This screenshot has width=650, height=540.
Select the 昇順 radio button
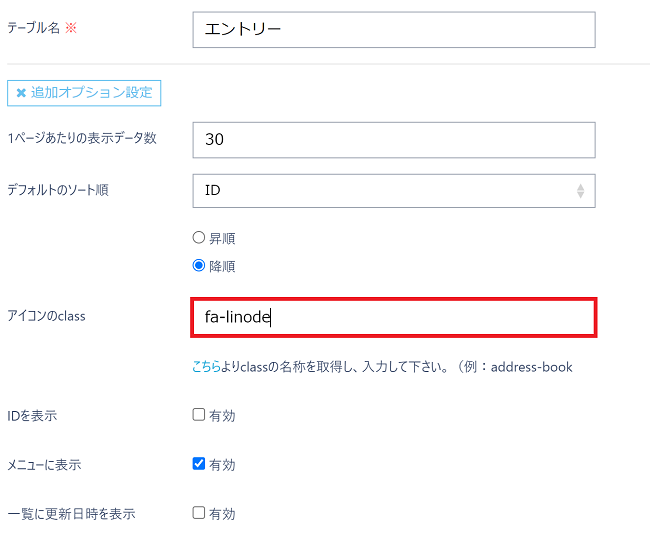[x=198, y=239]
